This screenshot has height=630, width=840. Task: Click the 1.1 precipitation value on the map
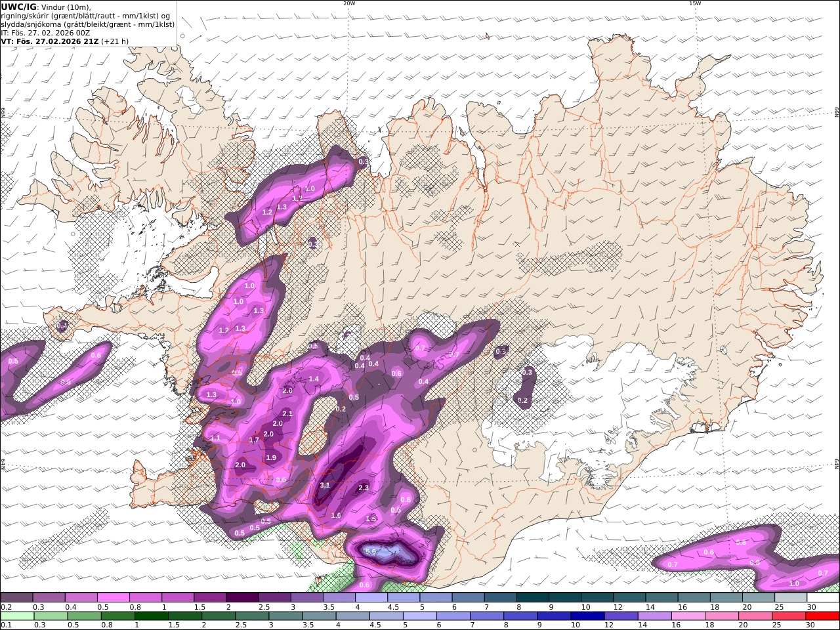215,438
